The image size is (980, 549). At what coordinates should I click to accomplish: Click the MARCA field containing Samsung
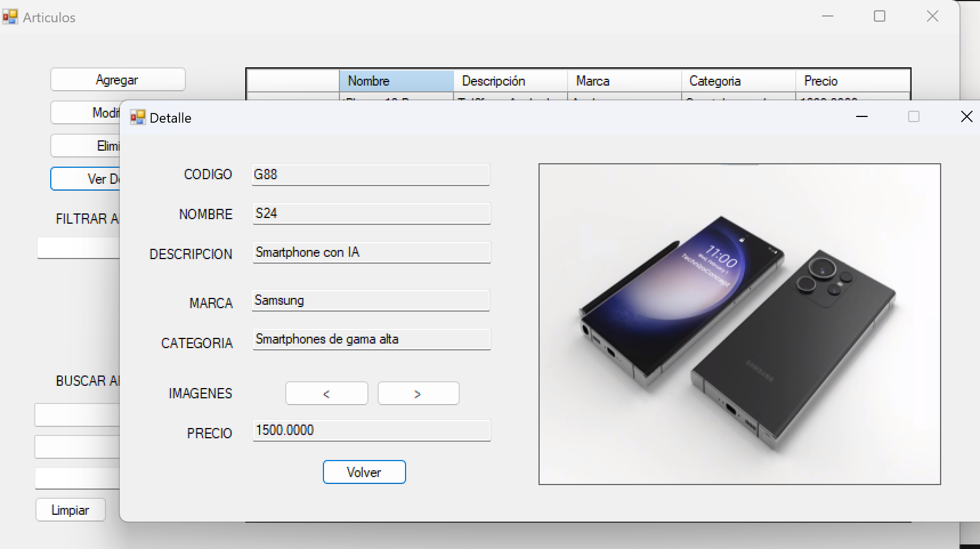tap(371, 301)
